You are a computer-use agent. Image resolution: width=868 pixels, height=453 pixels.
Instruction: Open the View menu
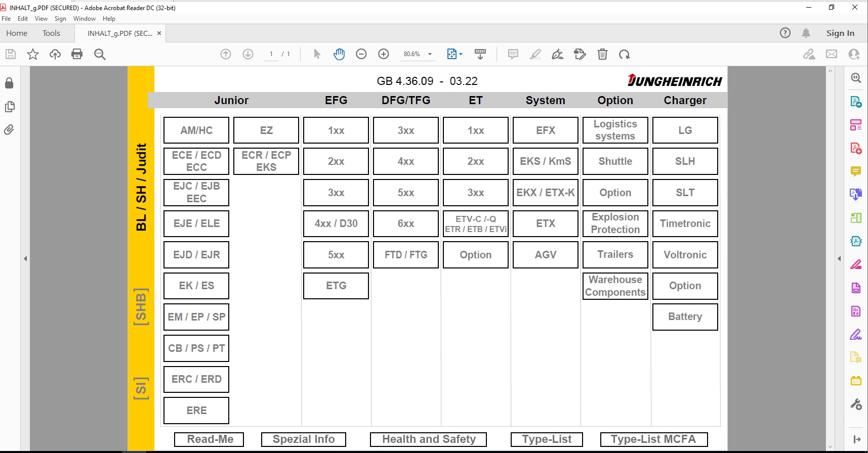[41, 19]
